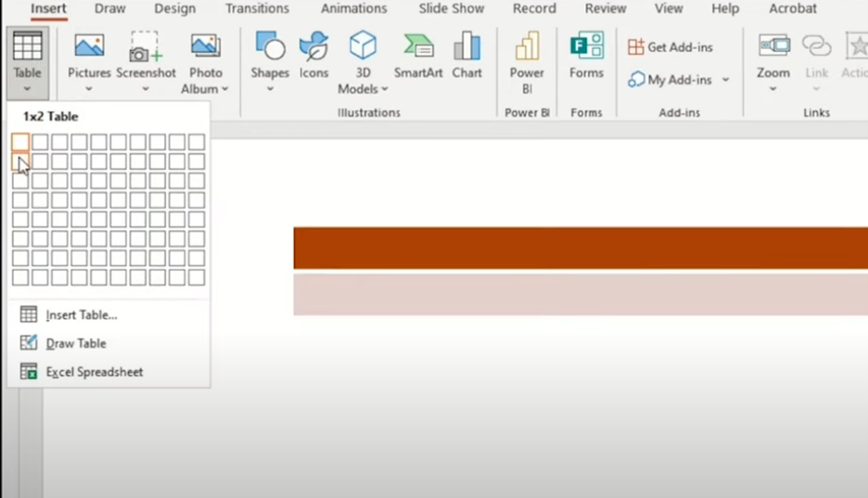This screenshot has width=868, height=498.
Task: Click the dark orange table header row
Action: pyautogui.click(x=580, y=248)
